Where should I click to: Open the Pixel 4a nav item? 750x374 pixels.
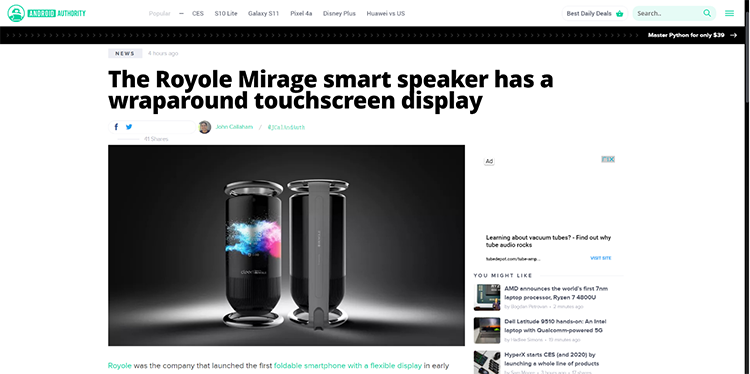[x=301, y=13]
